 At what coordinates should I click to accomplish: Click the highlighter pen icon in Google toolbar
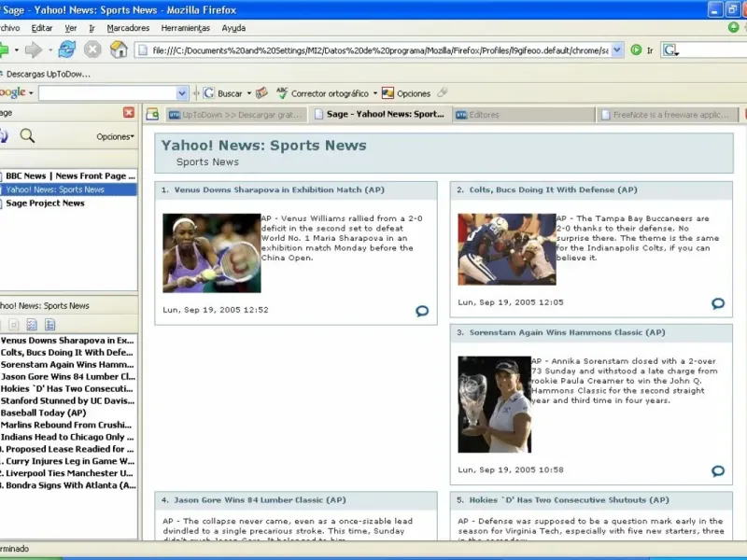(442, 92)
